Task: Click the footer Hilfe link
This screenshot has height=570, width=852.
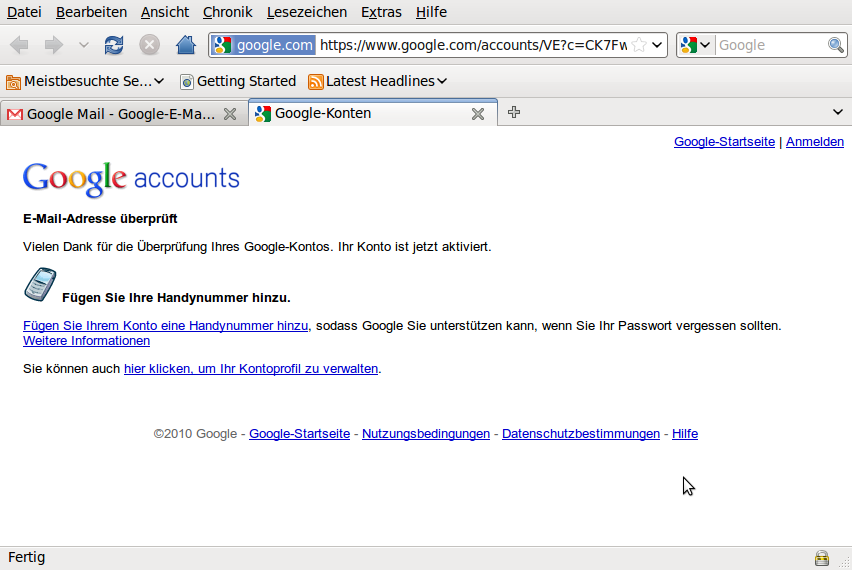Action: click(685, 434)
